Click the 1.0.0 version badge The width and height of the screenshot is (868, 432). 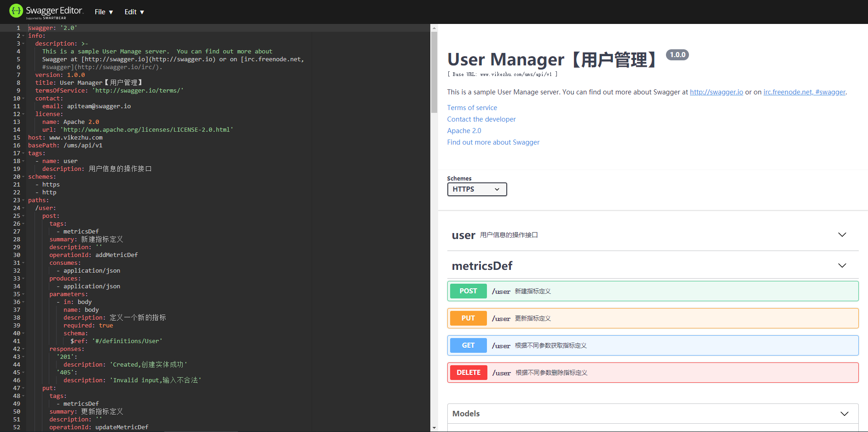point(677,55)
